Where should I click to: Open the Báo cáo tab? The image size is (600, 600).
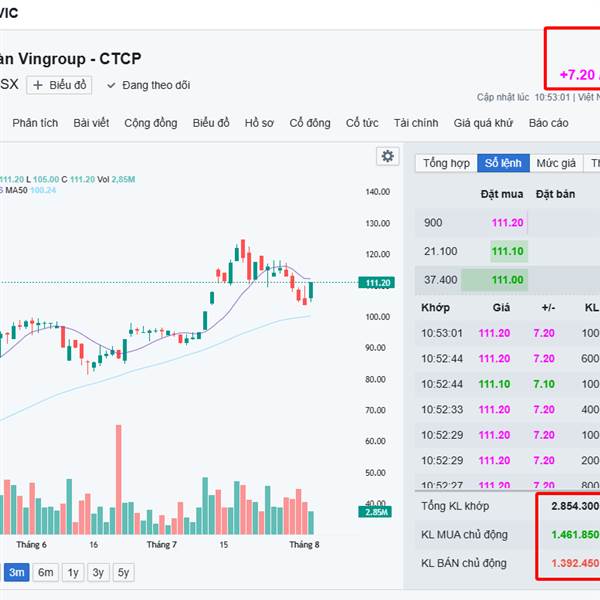pos(548,123)
